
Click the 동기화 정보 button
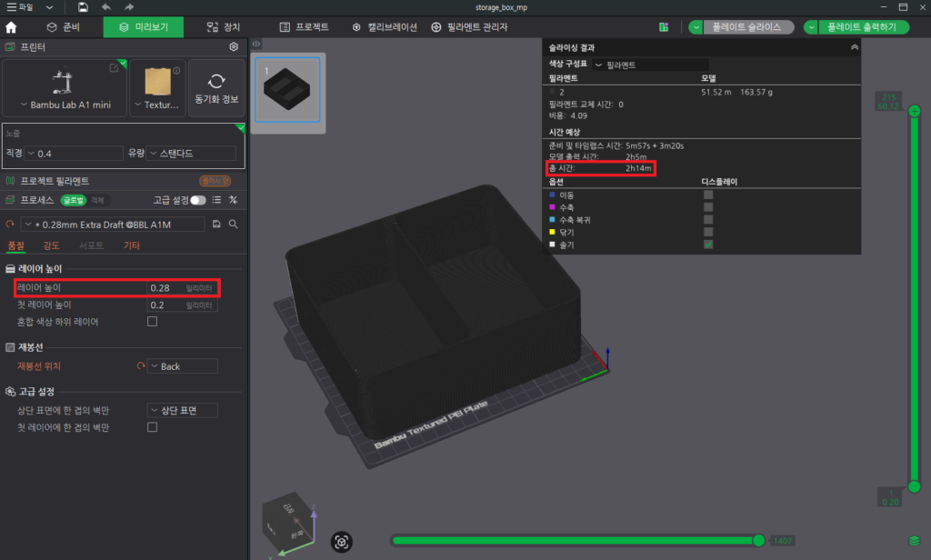click(216, 88)
